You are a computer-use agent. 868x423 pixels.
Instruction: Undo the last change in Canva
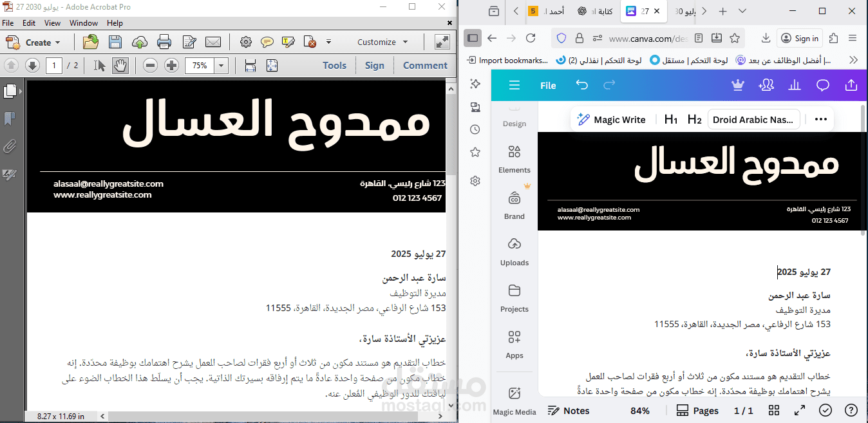(x=582, y=86)
